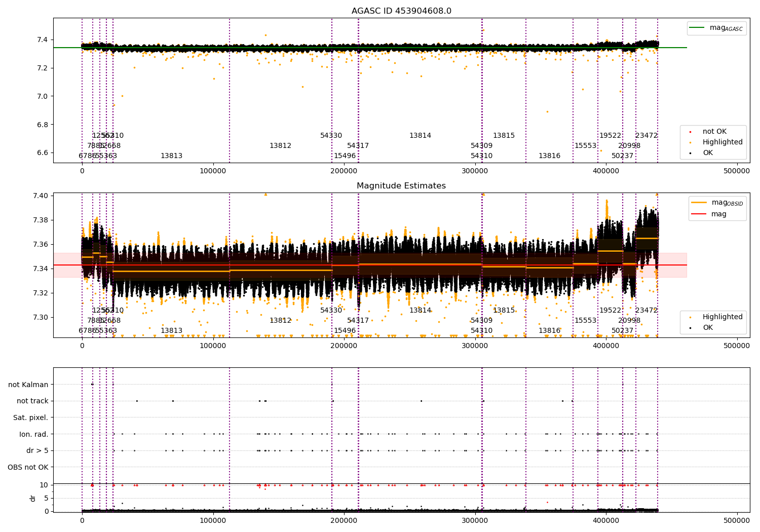The image size is (760, 532).
Task: Click the 7.2 y-axis tick label
Action: (x=43, y=68)
